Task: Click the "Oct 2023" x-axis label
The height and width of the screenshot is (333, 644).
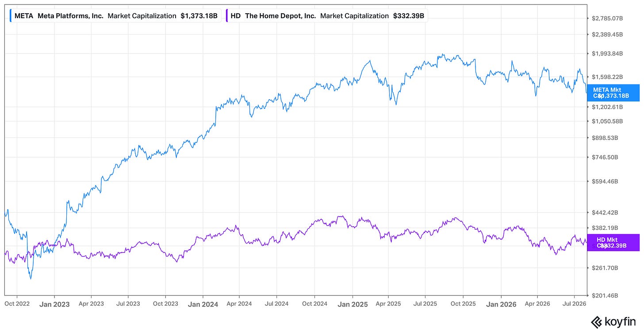Action: pos(165,304)
